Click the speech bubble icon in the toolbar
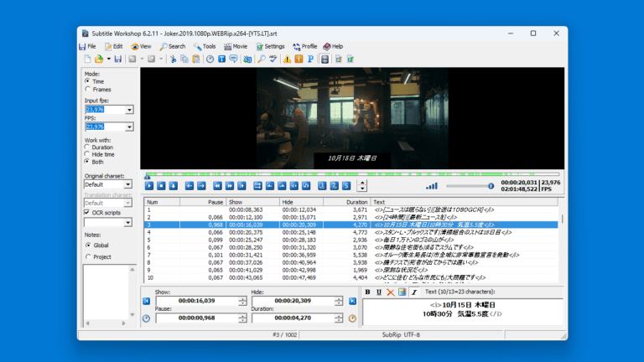 tap(233, 59)
